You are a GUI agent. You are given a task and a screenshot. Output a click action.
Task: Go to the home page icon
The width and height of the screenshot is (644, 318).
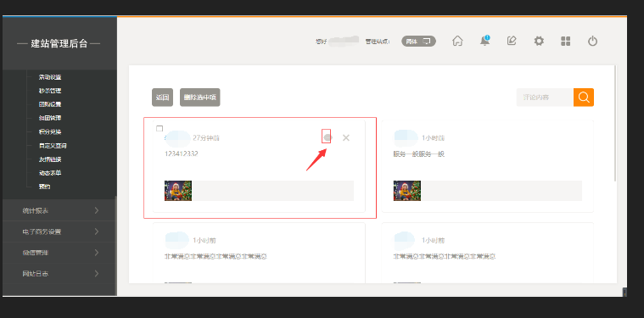tap(457, 41)
